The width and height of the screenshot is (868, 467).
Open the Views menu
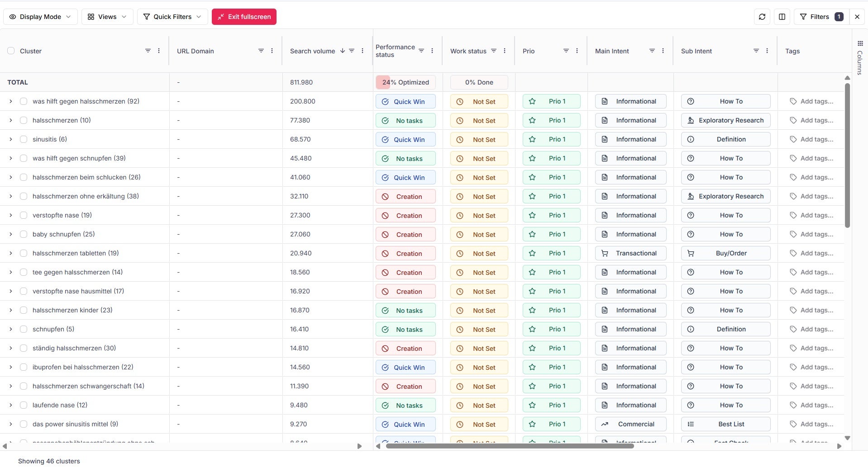107,17
